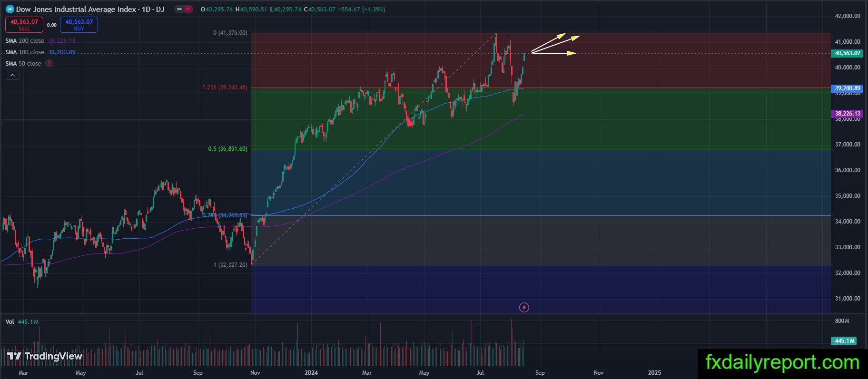868x379 pixels.
Task: Click the 2025 label on time axis
Action: pos(654,373)
